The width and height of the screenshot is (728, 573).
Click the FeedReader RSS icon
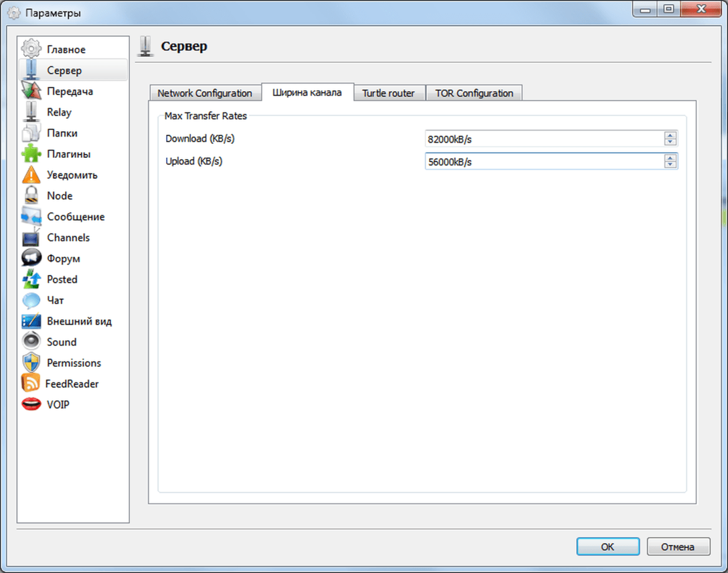coord(31,383)
